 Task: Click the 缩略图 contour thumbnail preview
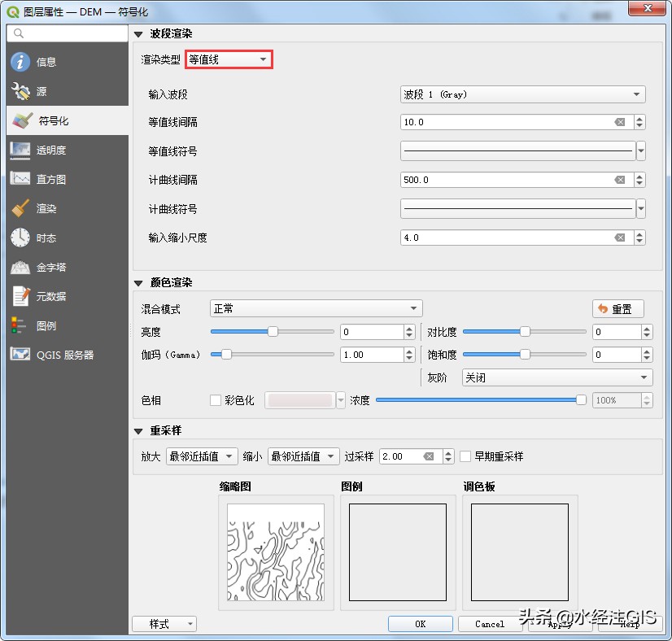click(276, 552)
